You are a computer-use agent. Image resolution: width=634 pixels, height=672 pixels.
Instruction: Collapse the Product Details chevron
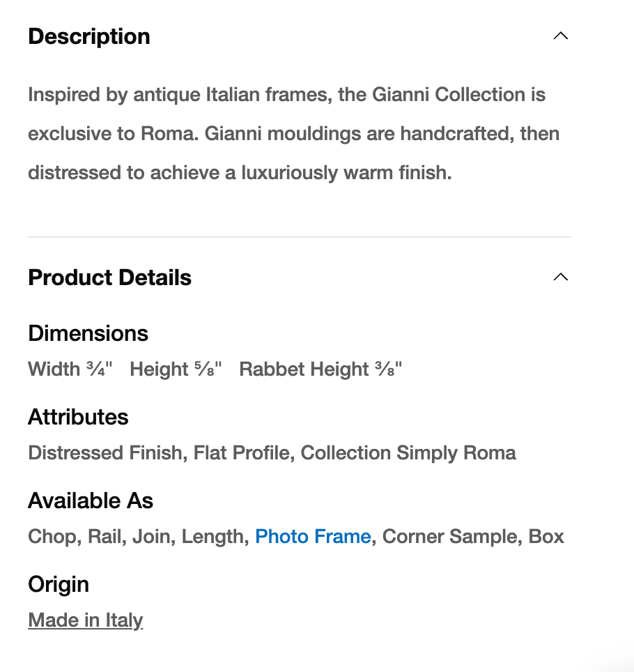pos(560,277)
